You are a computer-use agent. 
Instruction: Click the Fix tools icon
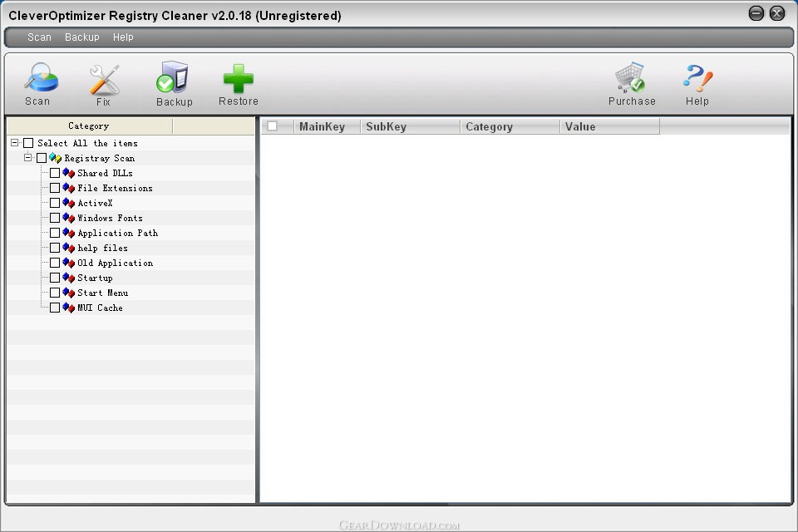click(105, 80)
